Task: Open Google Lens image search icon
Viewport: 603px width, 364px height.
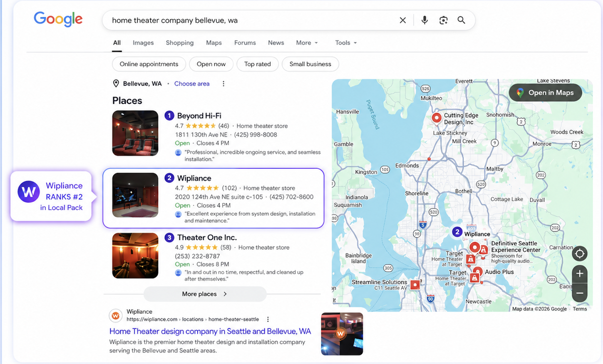Action: coord(443,20)
